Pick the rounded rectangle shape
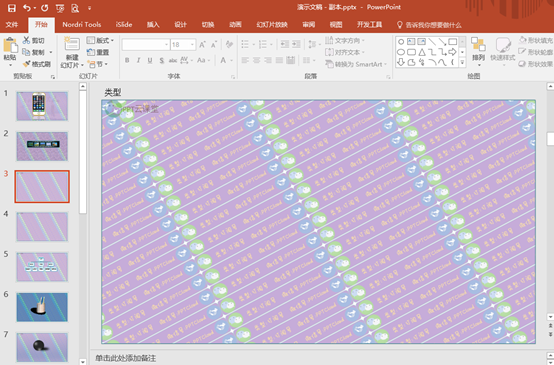Image resolution: width=554 pixels, height=365 pixels. 411,52
